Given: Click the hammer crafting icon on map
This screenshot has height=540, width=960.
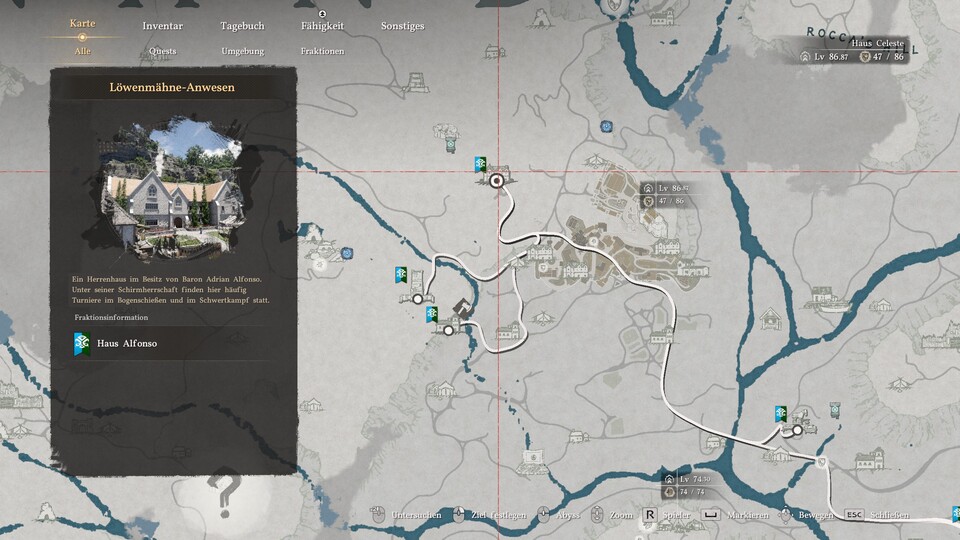Looking at the screenshot, I should click(462, 309).
